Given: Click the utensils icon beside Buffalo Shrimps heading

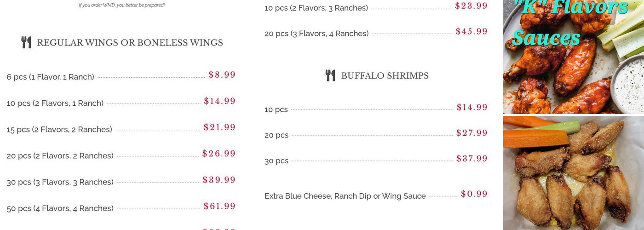Looking at the screenshot, I should 330,75.
